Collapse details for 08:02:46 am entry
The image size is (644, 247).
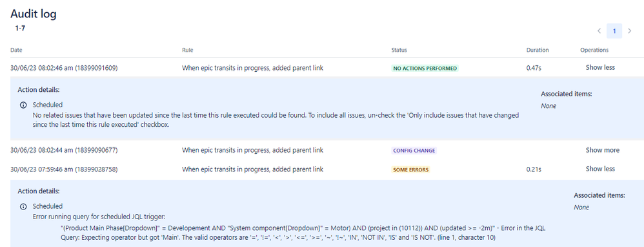(x=600, y=67)
